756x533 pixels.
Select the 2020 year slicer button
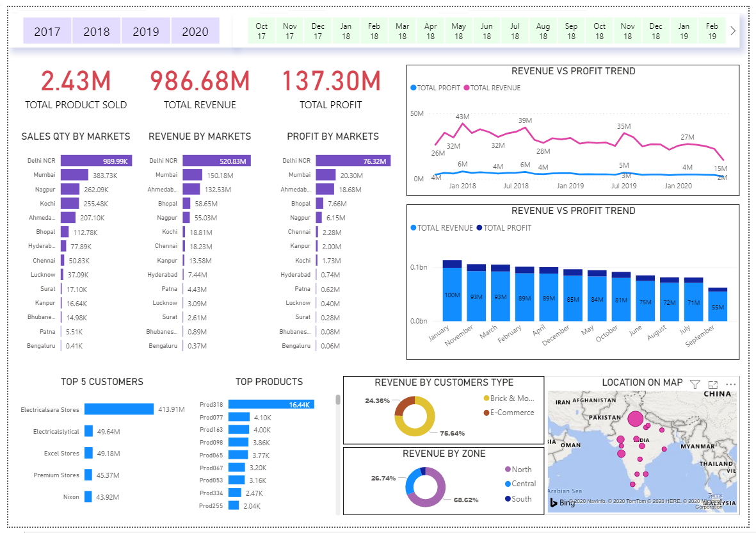195,30
